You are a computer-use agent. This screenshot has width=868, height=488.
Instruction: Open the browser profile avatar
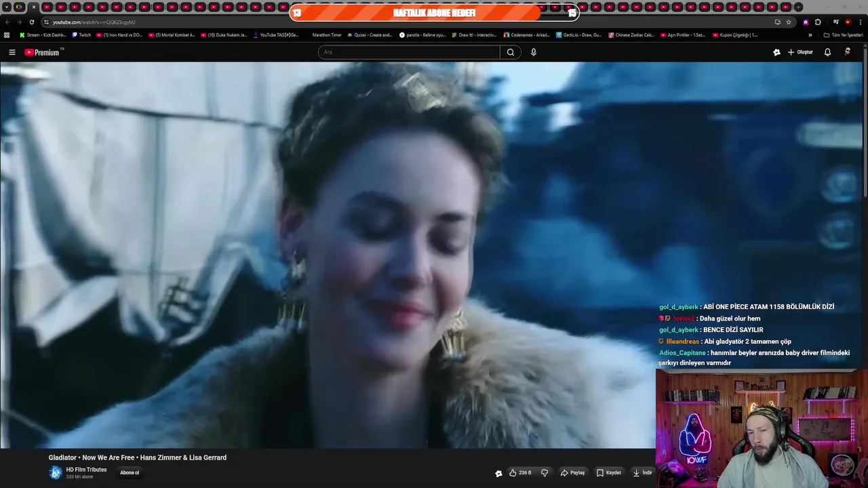[848, 22]
